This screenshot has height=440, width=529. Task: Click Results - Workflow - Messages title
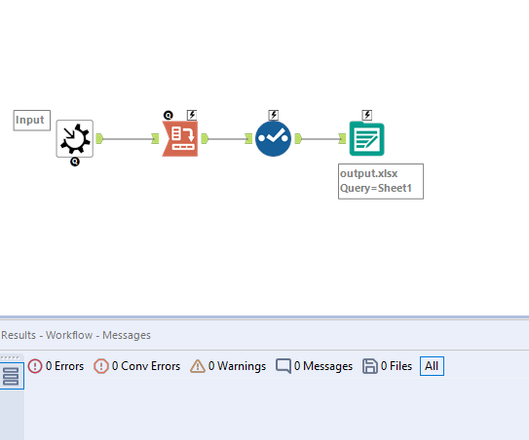pyautogui.click(x=76, y=335)
